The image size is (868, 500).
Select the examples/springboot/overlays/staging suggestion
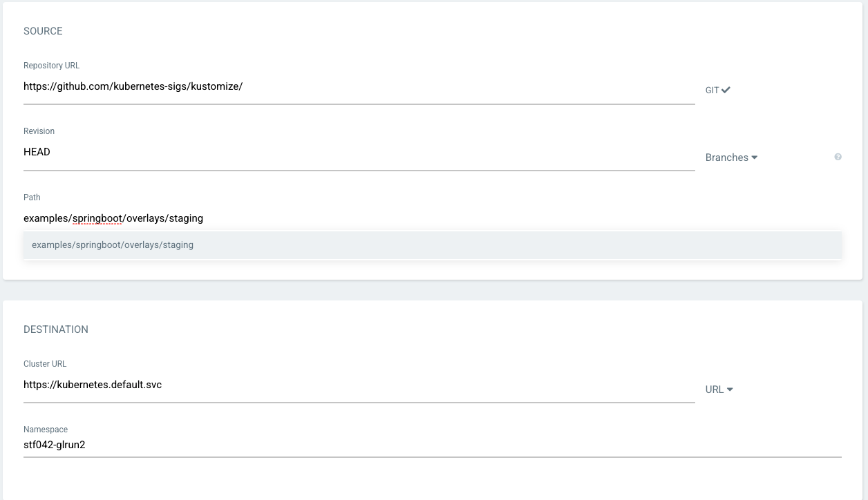point(113,245)
